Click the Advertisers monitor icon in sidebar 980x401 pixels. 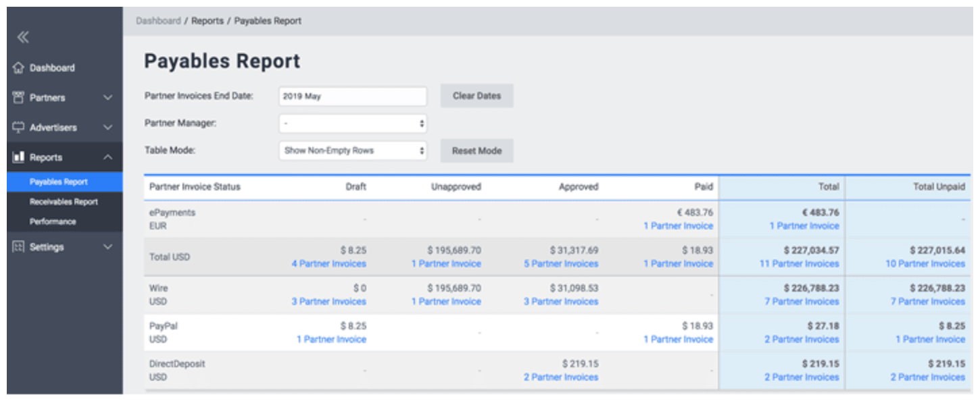point(18,127)
